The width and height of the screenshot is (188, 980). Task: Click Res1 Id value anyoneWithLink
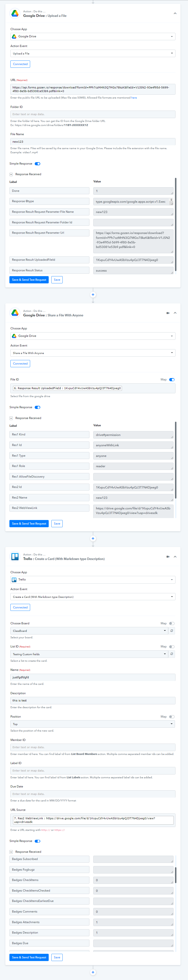(133, 445)
